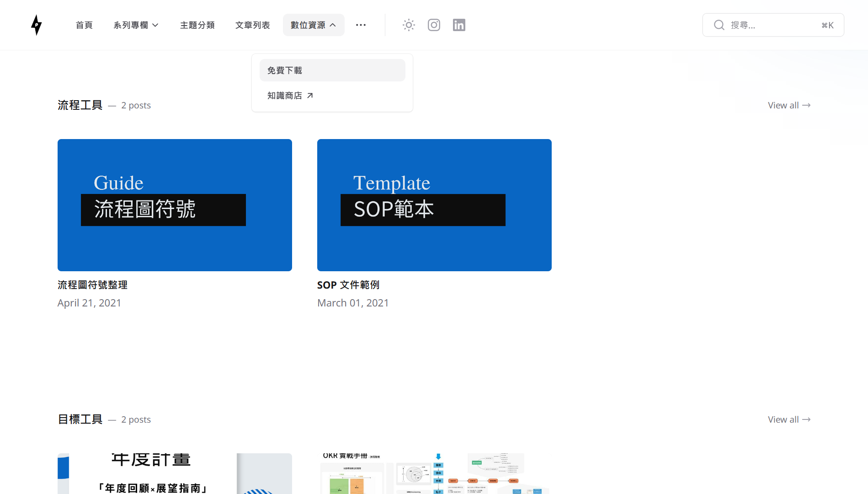Select 免費下載 from dropdown
Viewport: 868px width, 494px height.
pyautogui.click(x=332, y=70)
